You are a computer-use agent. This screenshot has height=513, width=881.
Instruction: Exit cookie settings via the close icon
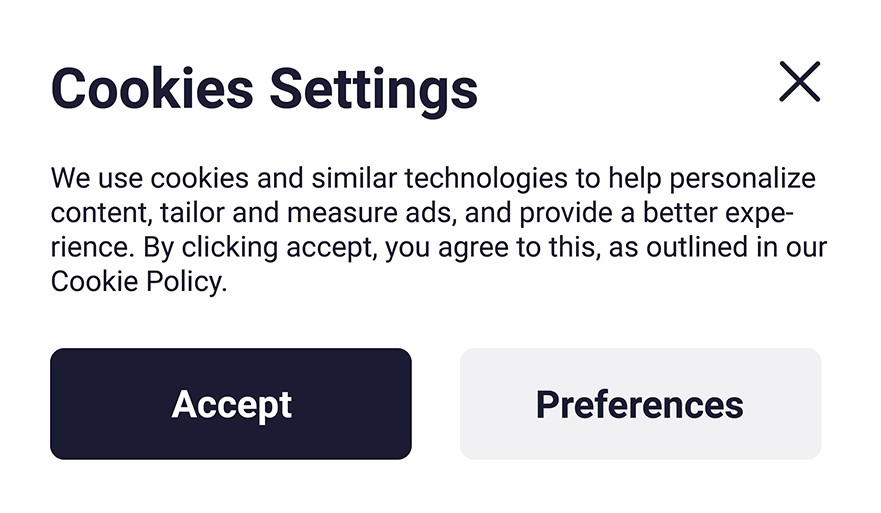(799, 82)
